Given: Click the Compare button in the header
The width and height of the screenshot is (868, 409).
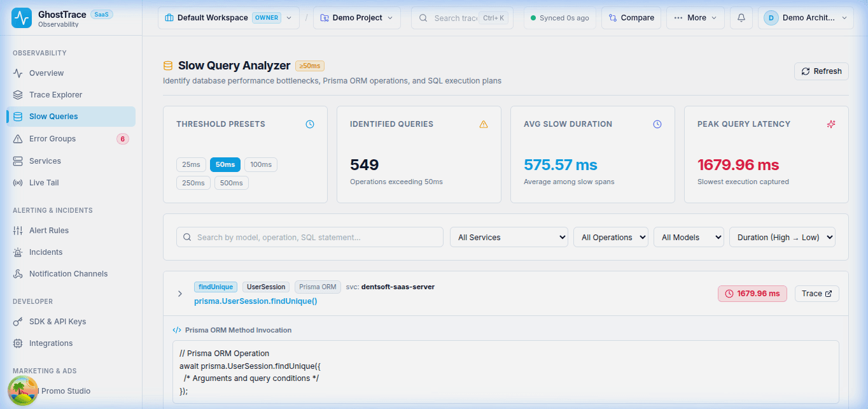Looking at the screenshot, I should [x=631, y=18].
